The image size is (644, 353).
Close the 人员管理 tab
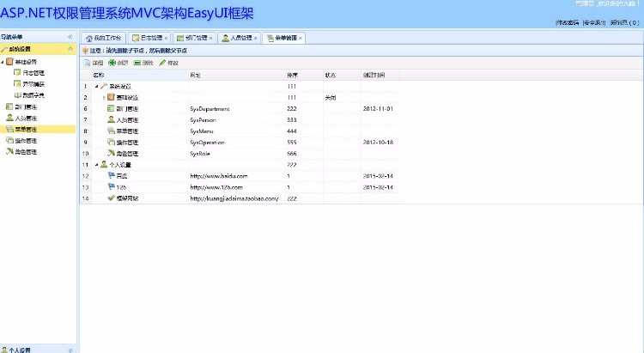(x=256, y=38)
